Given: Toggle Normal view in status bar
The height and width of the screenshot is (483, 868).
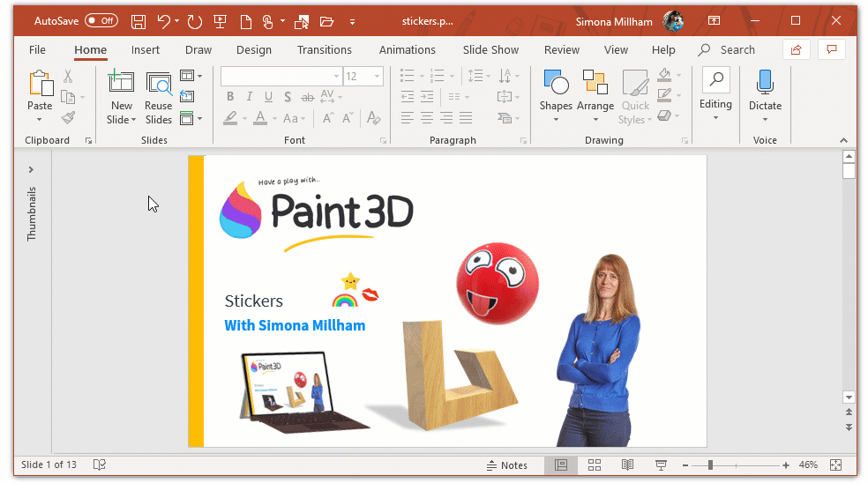Looking at the screenshot, I should [x=561, y=465].
